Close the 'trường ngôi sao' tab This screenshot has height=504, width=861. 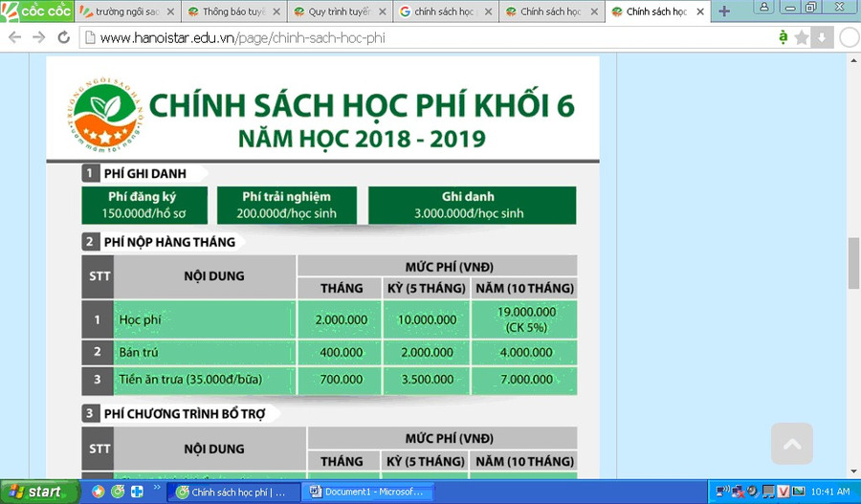[170, 11]
